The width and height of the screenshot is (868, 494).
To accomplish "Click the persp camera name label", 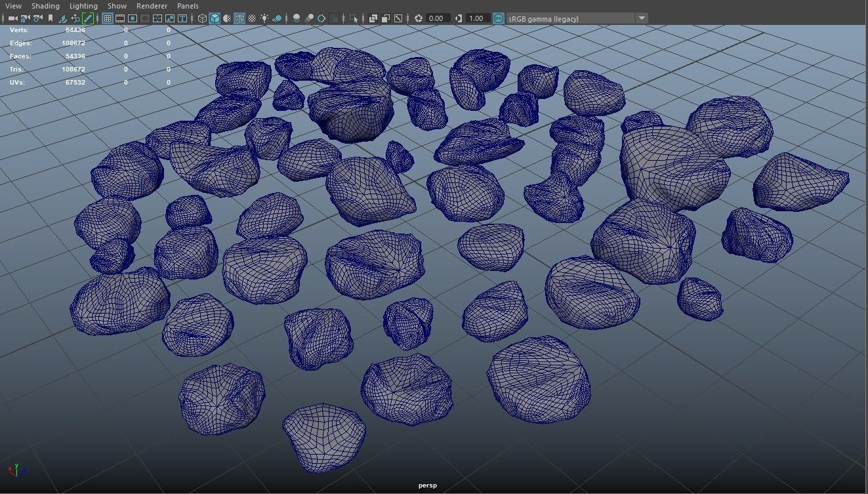I will coord(427,485).
